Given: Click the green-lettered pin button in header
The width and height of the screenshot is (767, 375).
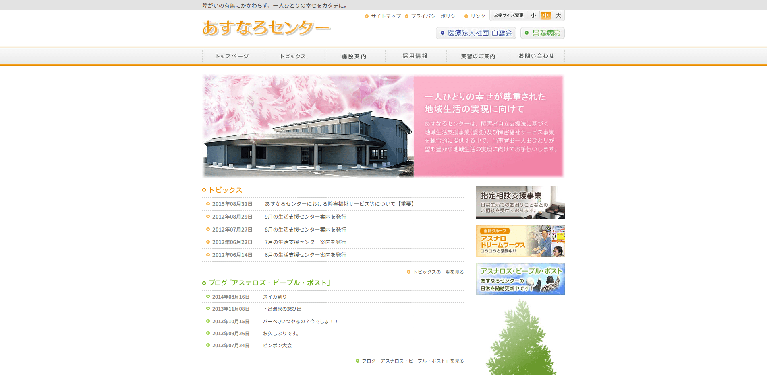Looking at the screenshot, I should 542,33.
